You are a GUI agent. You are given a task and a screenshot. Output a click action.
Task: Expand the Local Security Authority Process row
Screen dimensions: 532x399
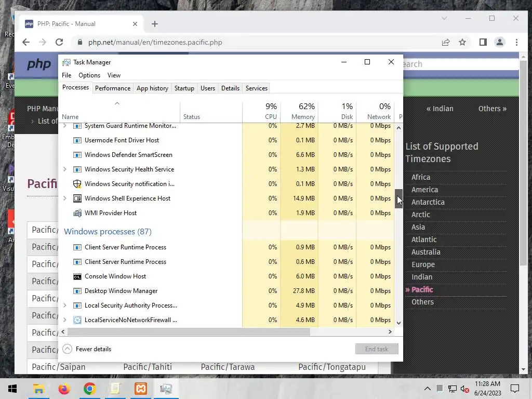pos(65,305)
